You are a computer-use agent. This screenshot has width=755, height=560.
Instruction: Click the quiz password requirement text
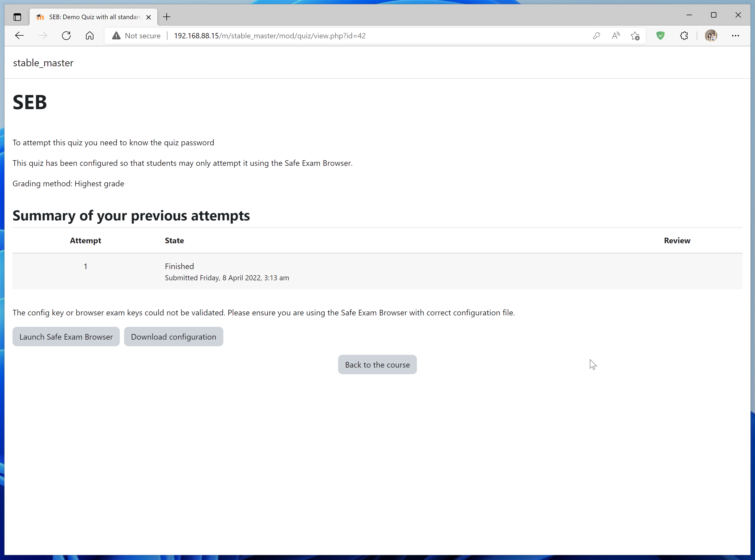point(113,142)
